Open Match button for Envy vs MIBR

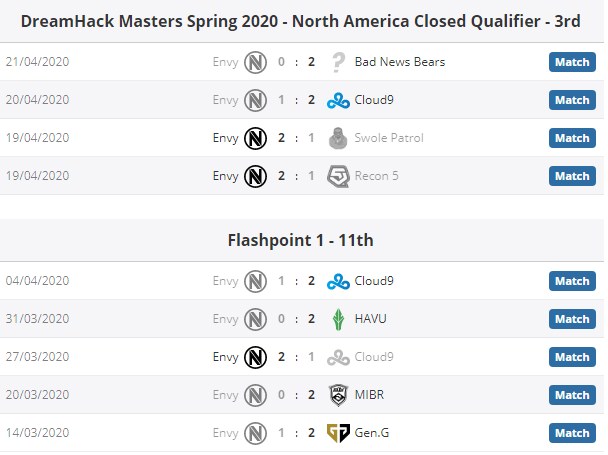[x=572, y=395]
